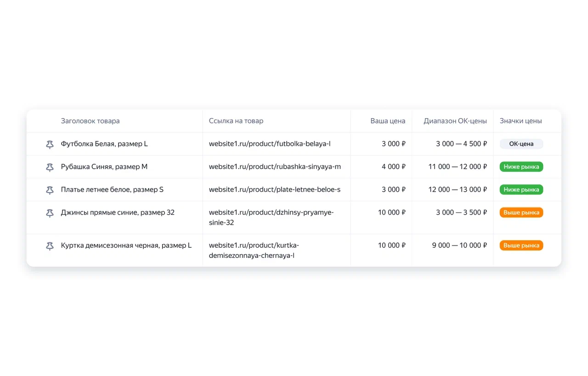Click the ОК-цена badge
The width and height of the screenshot is (588, 376).
[x=521, y=144]
